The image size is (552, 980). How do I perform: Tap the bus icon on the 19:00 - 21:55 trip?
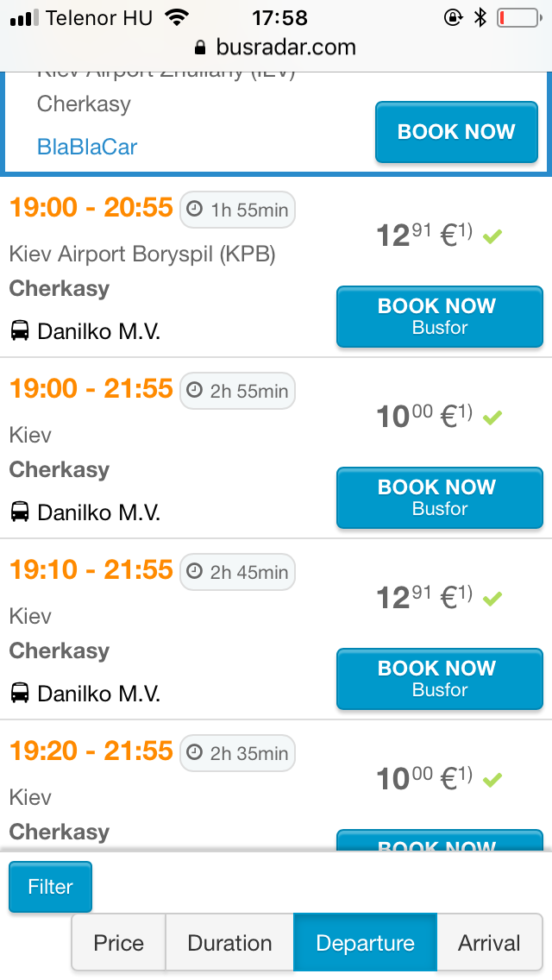point(20,512)
